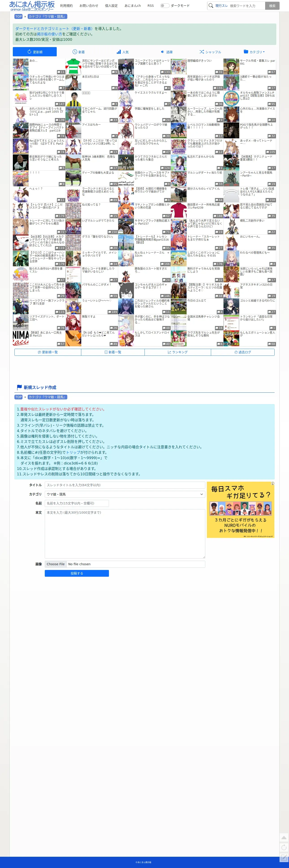Open the お問い合わせ menu link

coord(89,6)
